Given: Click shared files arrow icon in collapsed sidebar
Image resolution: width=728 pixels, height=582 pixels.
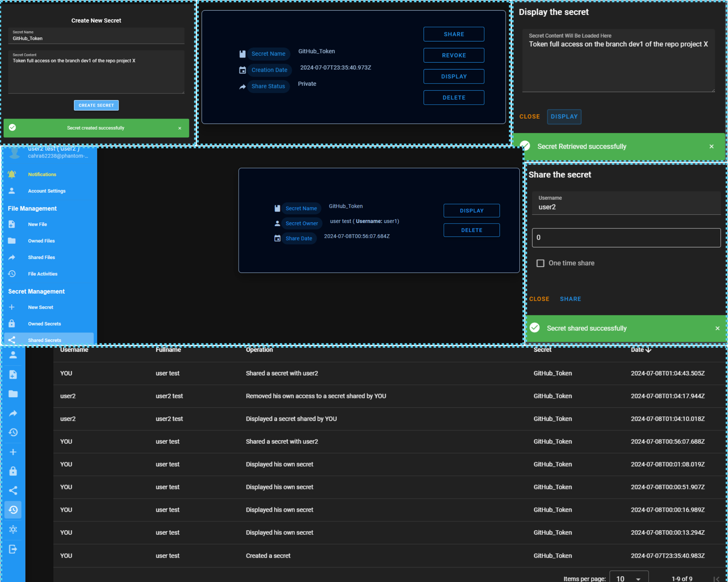Looking at the screenshot, I should coord(13,413).
